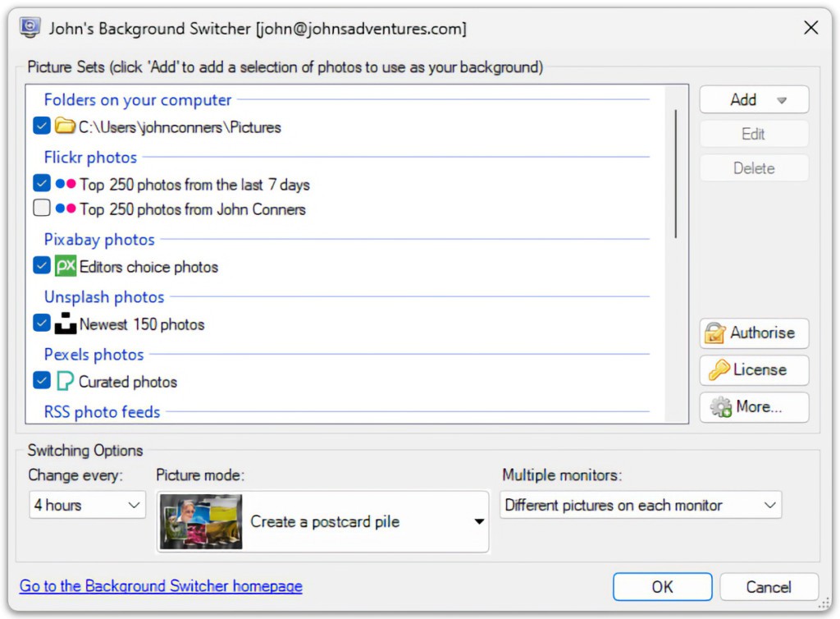Click the Unsplash icon beside Newest 150 photos
This screenshot has height=619, width=840.
(65, 324)
